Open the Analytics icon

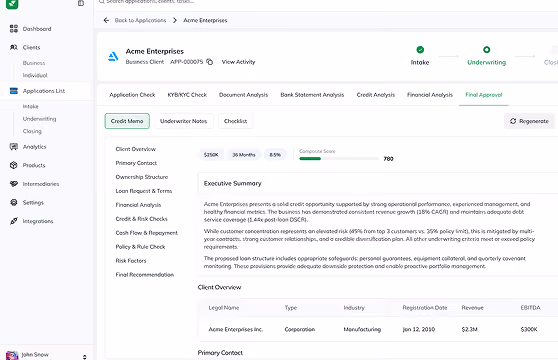click(14, 147)
